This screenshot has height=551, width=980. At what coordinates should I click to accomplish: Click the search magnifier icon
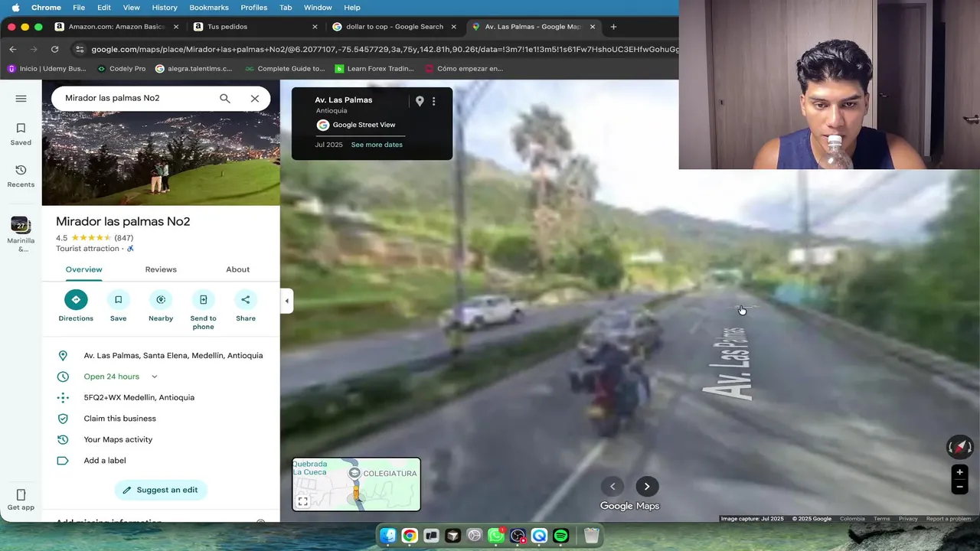(x=224, y=98)
